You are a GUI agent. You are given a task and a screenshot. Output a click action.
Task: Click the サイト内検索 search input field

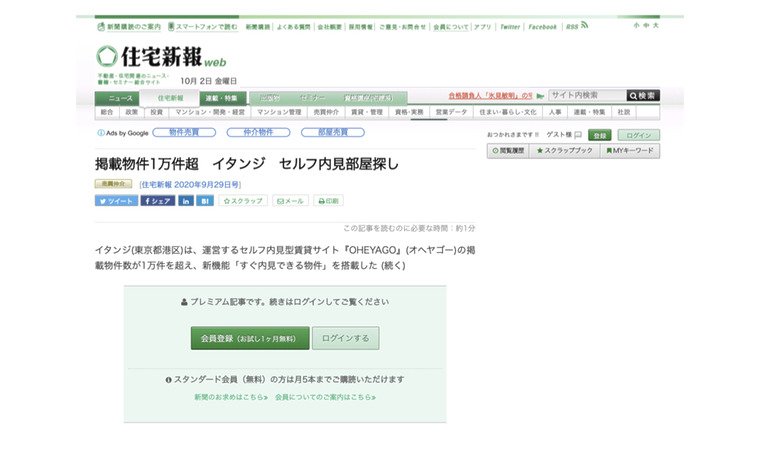[586, 96]
